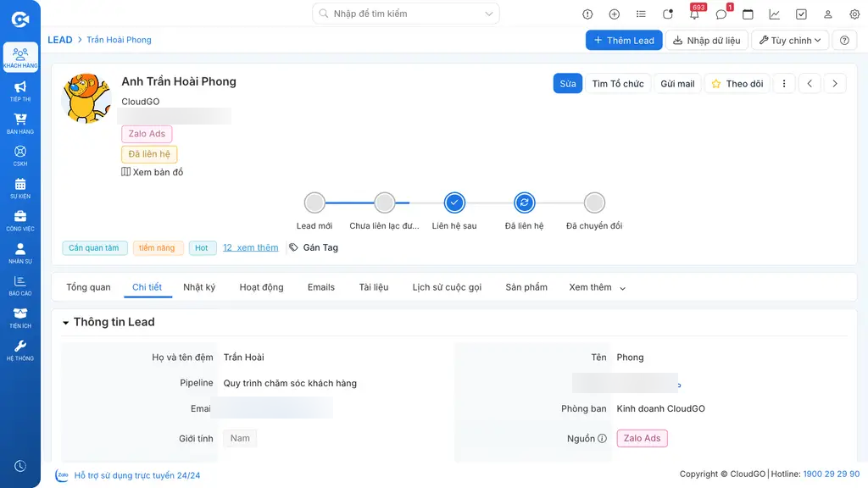Open Tiếp Thị marketing module
The width and height of the screenshot is (868, 488).
click(x=20, y=91)
